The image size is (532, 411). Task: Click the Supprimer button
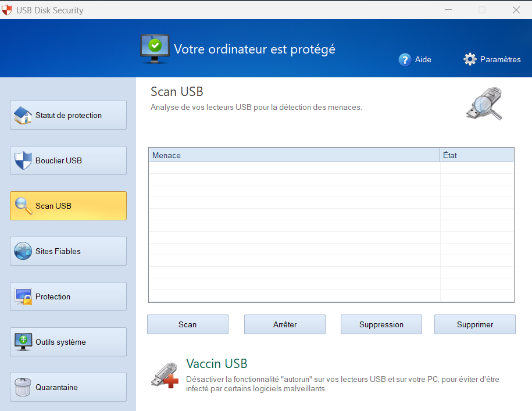[x=474, y=324]
